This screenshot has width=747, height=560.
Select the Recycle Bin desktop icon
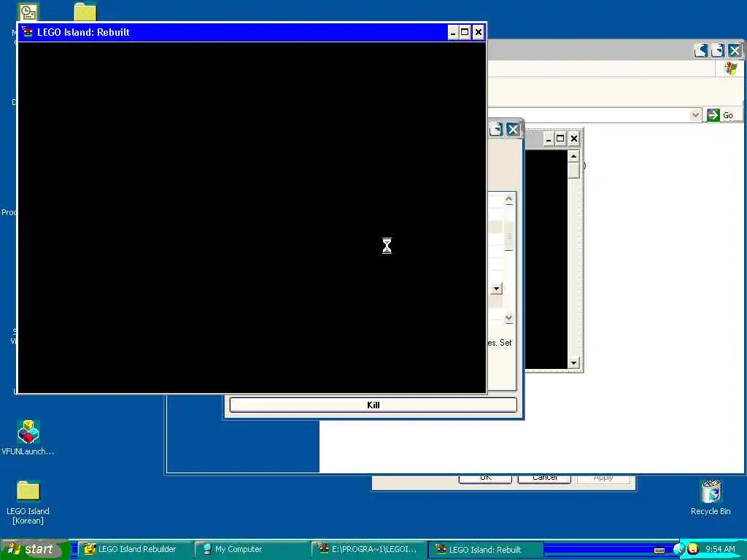[711, 491]
